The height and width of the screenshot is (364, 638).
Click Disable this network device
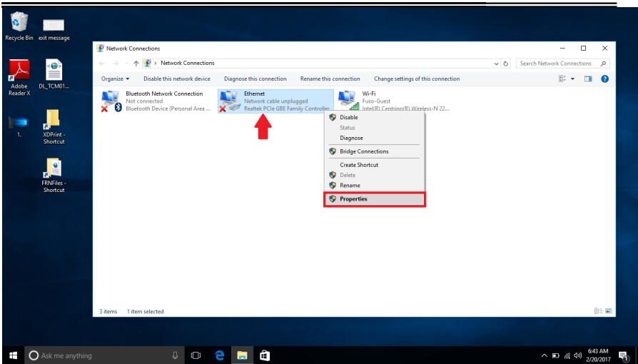point(177,79)
